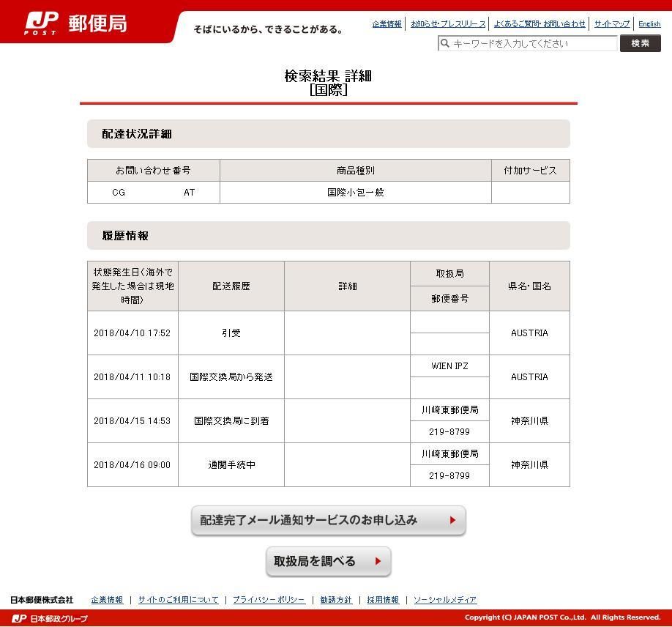Select 川崎東郵便局 in the 通関手続中 row
The height and width of the screenshot is (627, 672).
[x=449, y=453]
